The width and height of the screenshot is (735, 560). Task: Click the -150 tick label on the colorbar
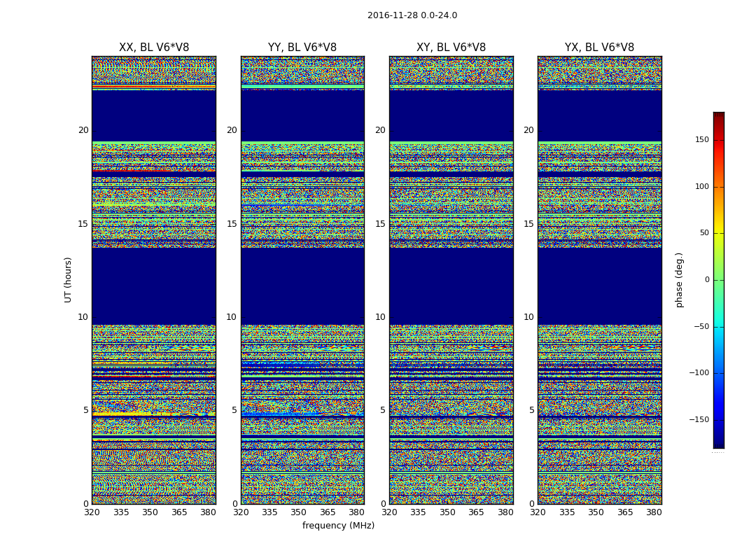[x=700, y=420]
